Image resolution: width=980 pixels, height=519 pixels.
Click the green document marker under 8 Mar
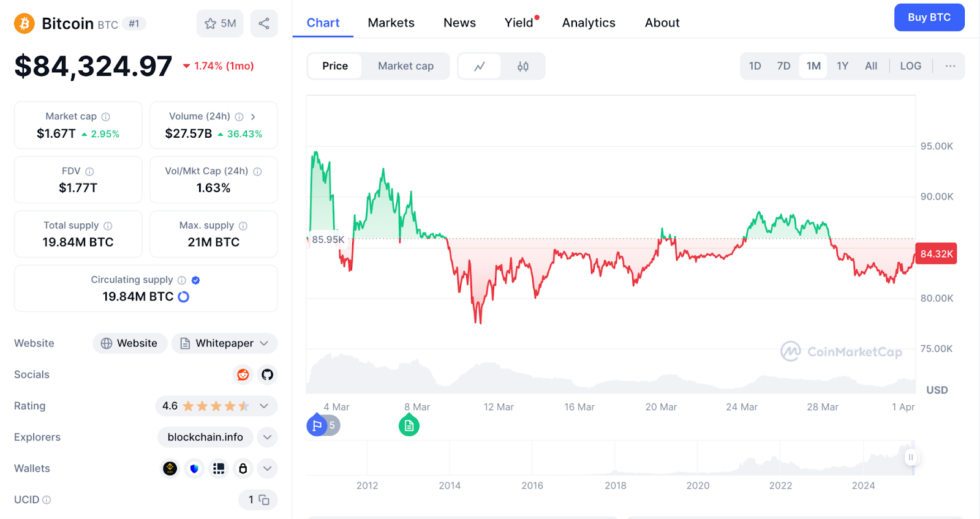[x=409, y=425]
